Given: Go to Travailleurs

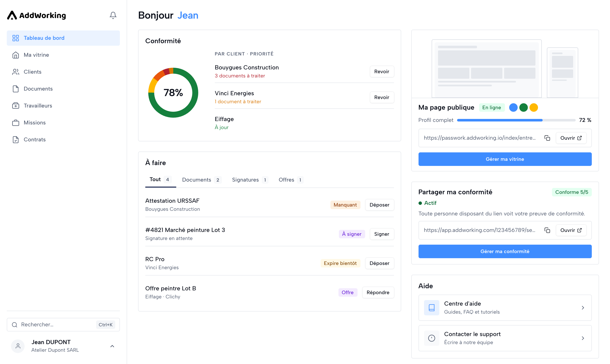Looking at the screenshot, I should coord(63,106).
